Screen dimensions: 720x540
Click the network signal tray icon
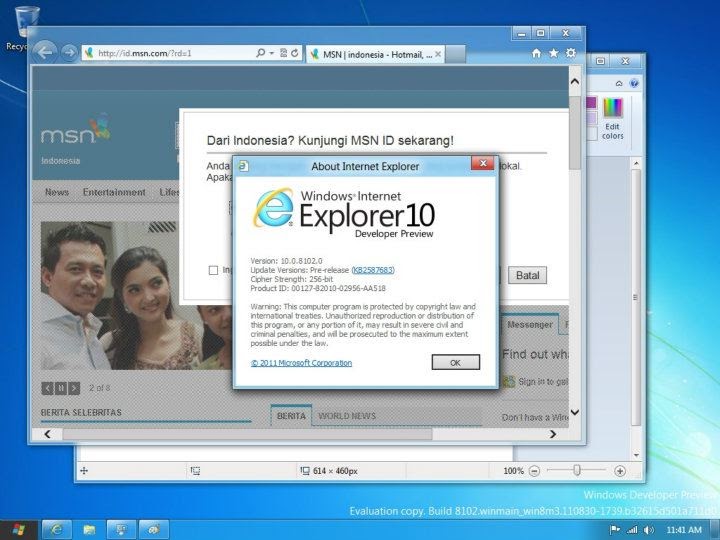[632, 530]
